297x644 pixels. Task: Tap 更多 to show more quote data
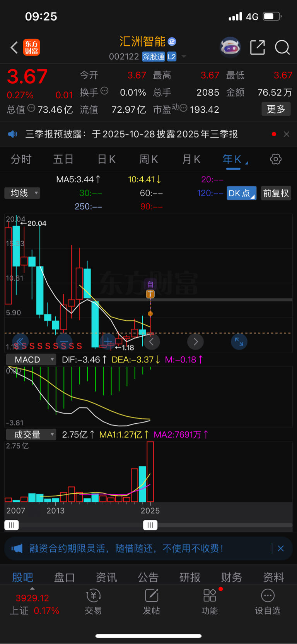[x=276, y=109]
